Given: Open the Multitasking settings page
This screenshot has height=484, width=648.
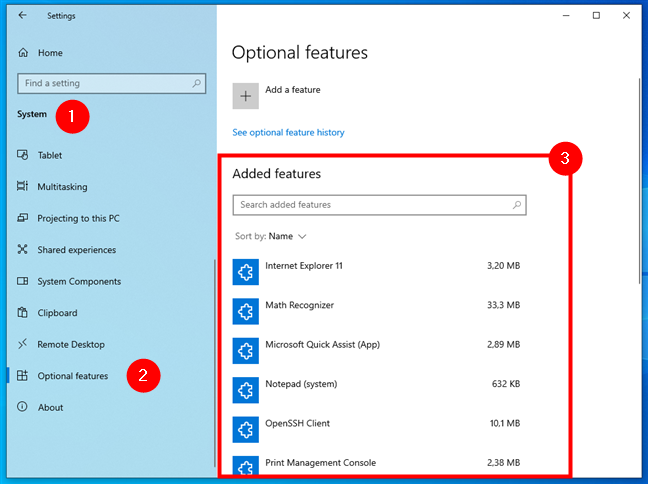Looking at the screenshot, I should 62,187.
